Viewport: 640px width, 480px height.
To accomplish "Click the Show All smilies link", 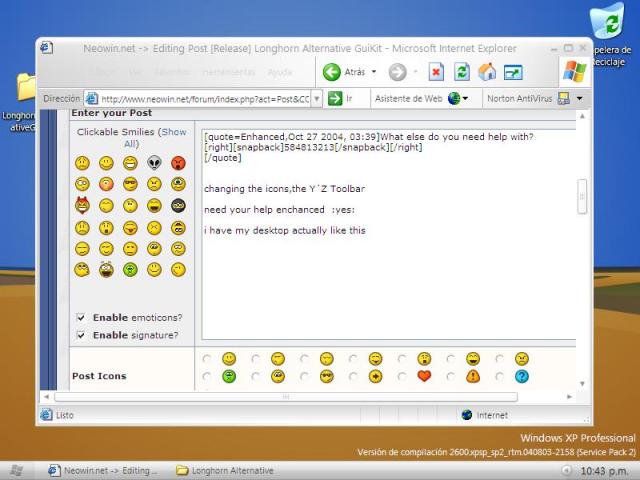I will click(155, 138).
